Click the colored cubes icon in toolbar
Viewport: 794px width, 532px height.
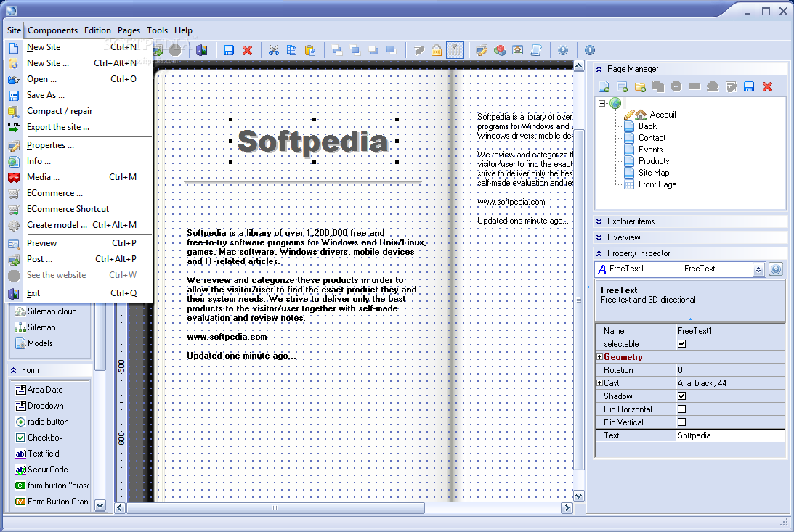coord(500,50)
